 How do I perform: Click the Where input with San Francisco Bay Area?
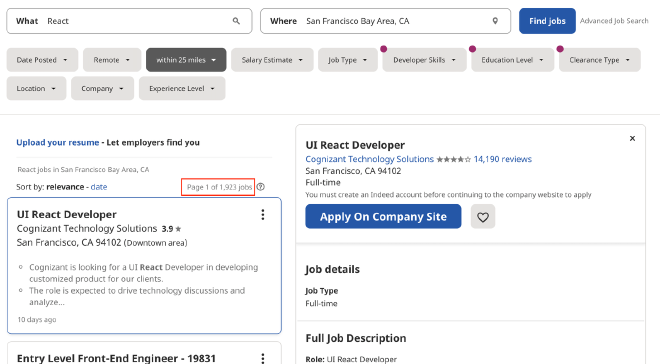click(385, 21)
